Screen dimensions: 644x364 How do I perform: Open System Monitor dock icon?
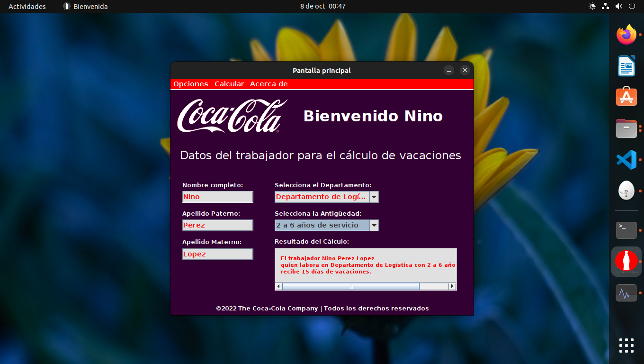626,293
